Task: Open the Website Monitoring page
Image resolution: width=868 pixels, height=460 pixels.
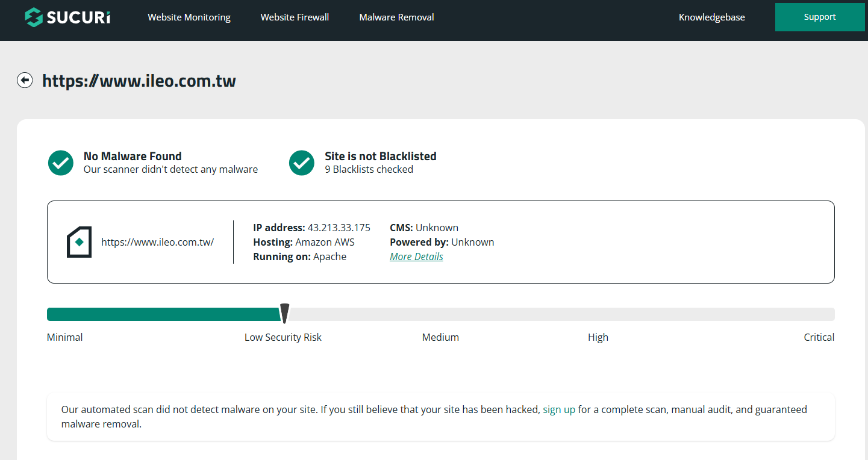Action: click(x=189, y=17)
